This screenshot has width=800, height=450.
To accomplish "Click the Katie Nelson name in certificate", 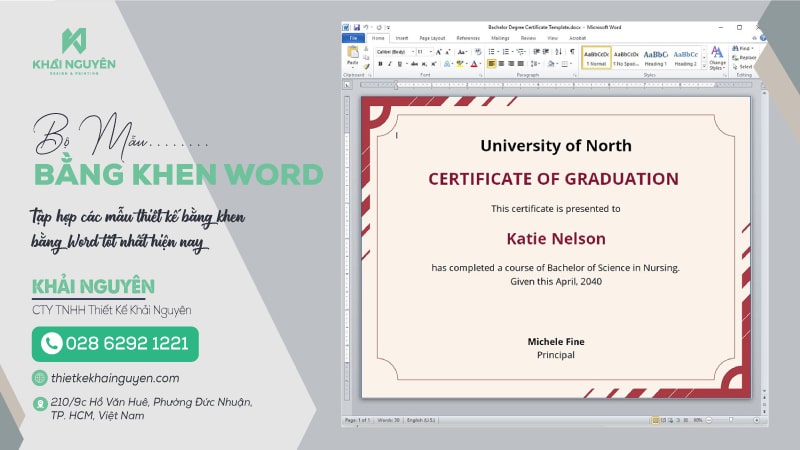I will tap(556, 239).
